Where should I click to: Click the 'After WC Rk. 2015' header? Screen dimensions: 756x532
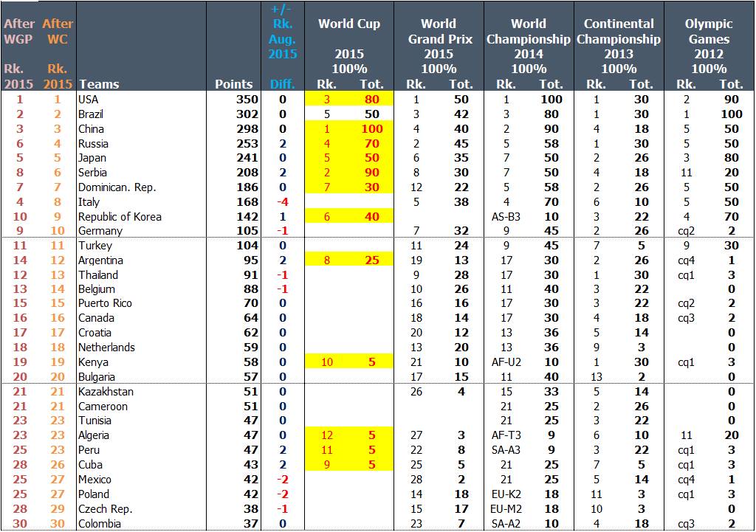point(58,53)
